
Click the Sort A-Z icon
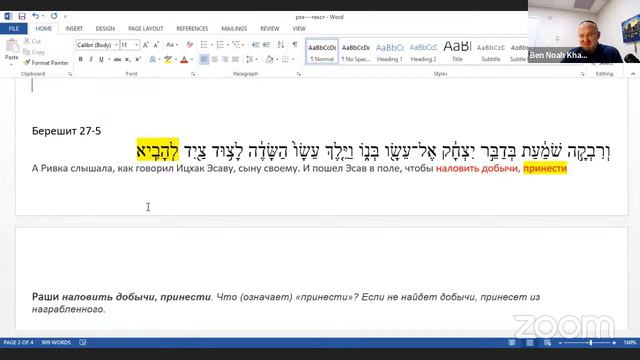point(280,45)
